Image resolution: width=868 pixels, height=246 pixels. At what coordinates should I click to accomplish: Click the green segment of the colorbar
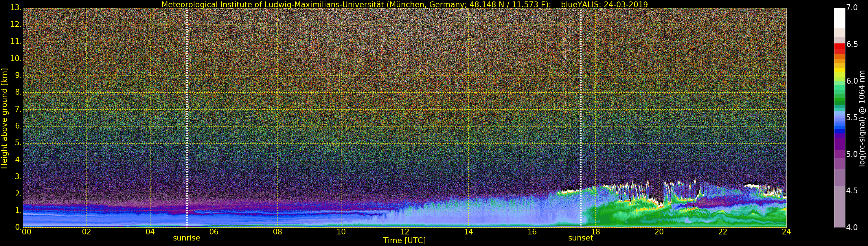coord(839,99)
